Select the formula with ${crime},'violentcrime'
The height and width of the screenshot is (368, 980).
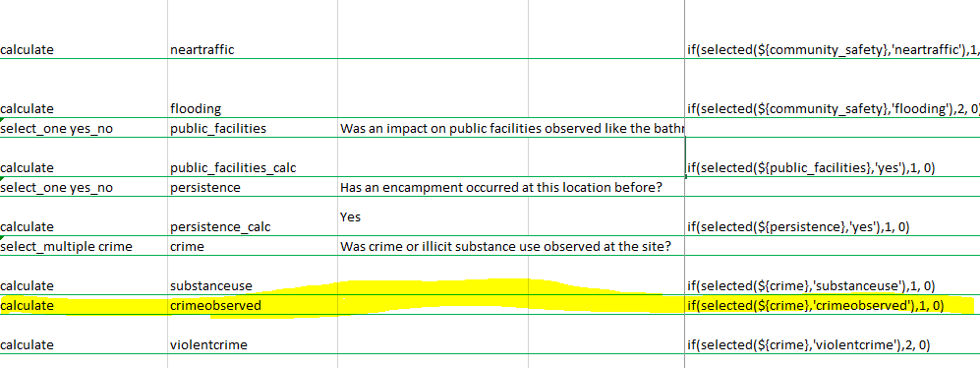pyautogui.click(x=809, y=344)
